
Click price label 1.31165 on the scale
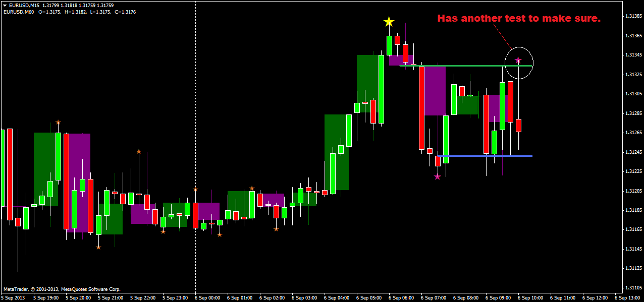click(x=633, y=229)
